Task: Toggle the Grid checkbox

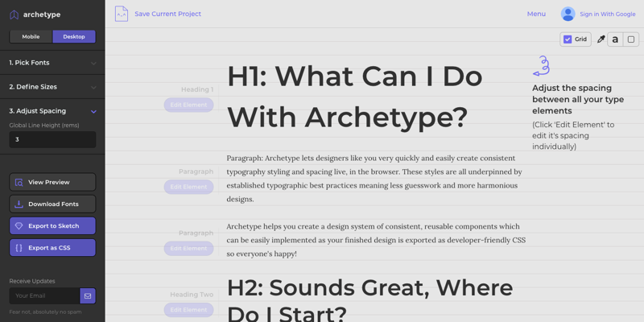Action: click(568, 39)
